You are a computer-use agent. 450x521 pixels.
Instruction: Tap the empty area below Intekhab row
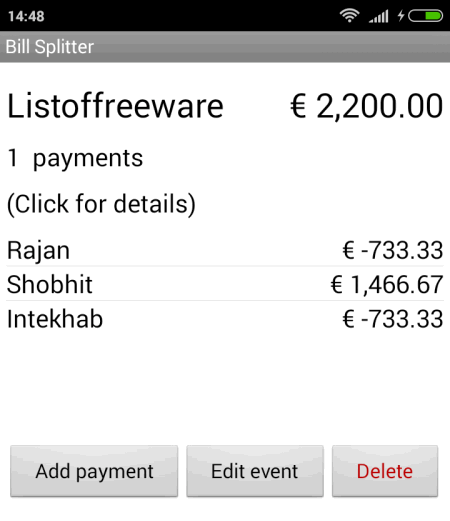(x=225, y=388)
